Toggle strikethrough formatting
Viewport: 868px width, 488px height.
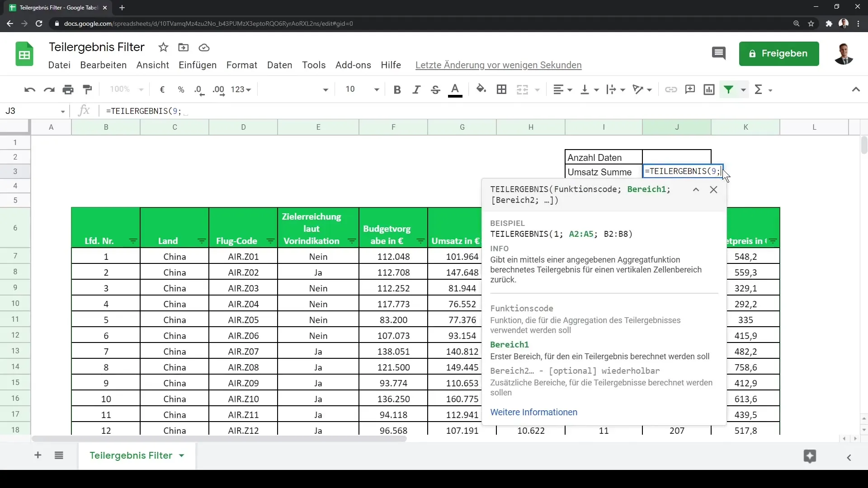coord(435,89)
